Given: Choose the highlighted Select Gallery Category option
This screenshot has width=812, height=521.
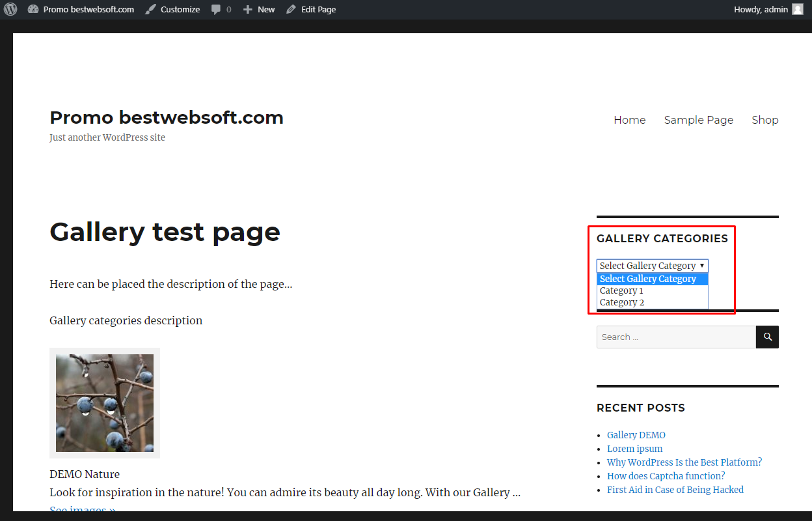Looking at the screenshot, I should point(653,279).
